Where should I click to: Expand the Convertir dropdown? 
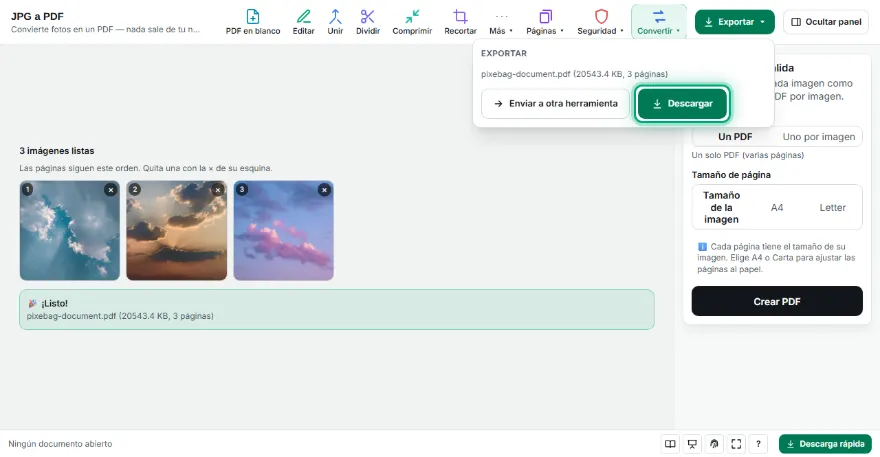click(x=658, y=22)
